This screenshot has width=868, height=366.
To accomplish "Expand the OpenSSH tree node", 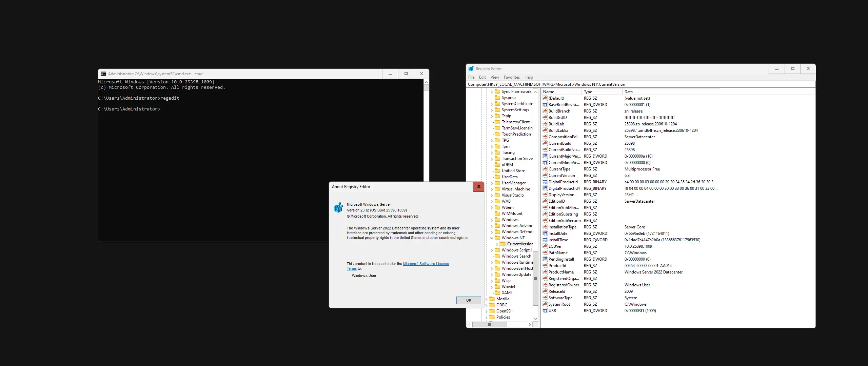I will (487, 311).
